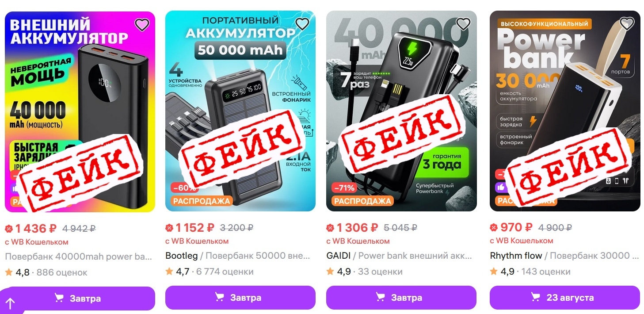
Task: Favorite the 40000mAh power bank with heart icon
Action: click(x=142, y=25)
